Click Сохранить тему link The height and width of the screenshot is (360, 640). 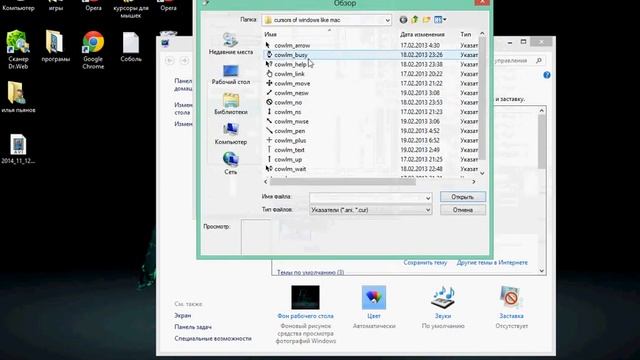pos(425,263)
